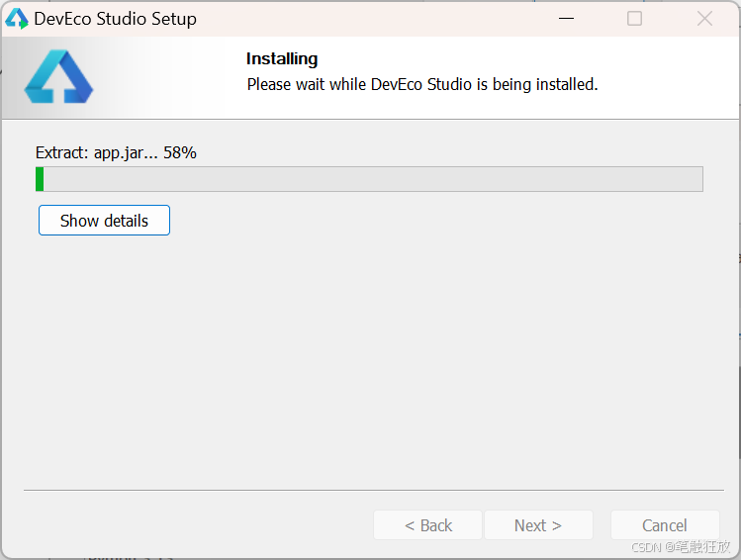741x560 pixels.
Task: Go to the previous step with Back
Action: click(427, 525)
